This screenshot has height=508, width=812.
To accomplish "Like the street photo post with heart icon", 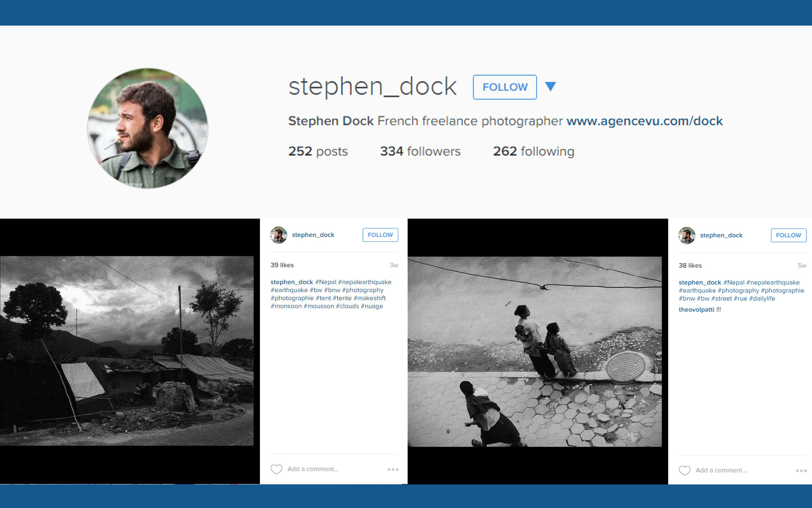I will 685,471.
